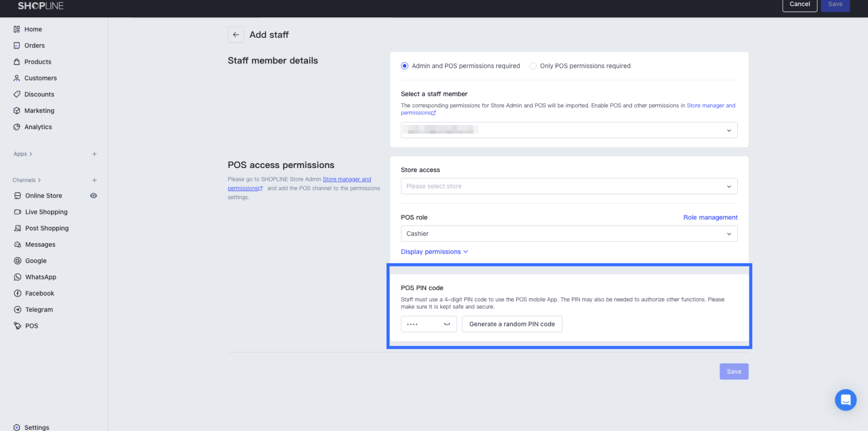Click the Online Store eye icon

click(93, 196)
